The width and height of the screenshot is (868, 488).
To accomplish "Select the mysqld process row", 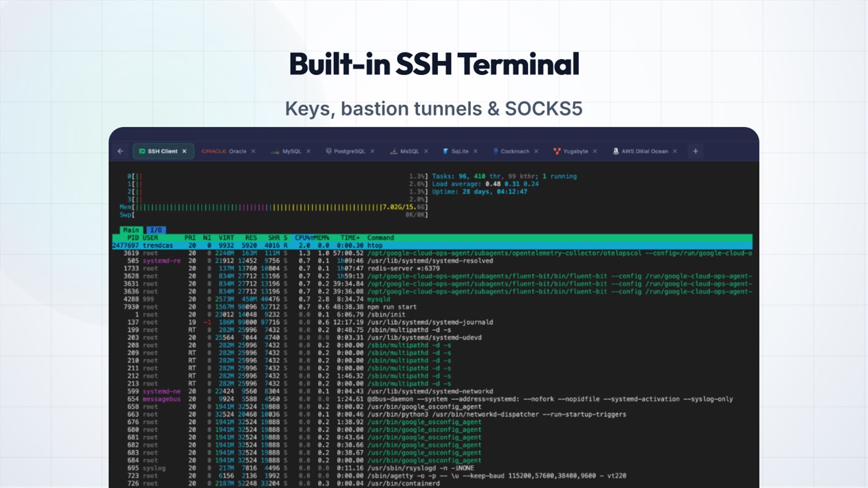I will 432,299.
